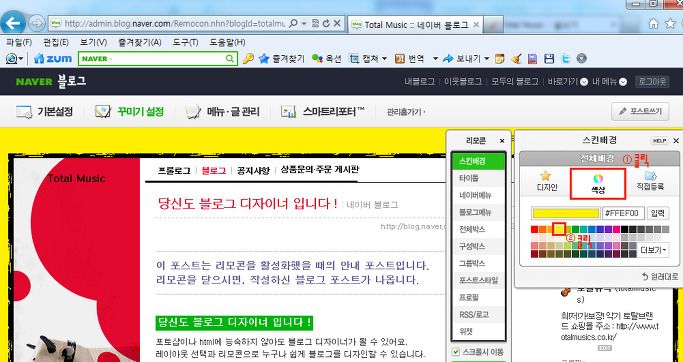
Task: Open the 도움말(H) menu
Action: coord(227,42)
